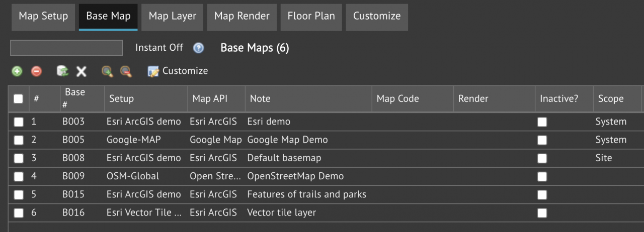Click the search input field
The image size is (644, 232).
[66, 48]
